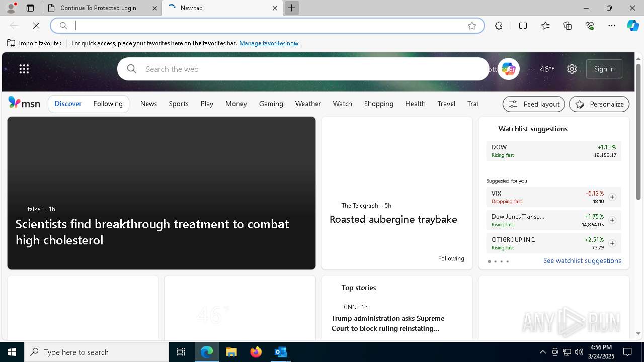Viewport: 644px width, 362px height.
Task: Click the Personalize button
Action: coord(599,104)
